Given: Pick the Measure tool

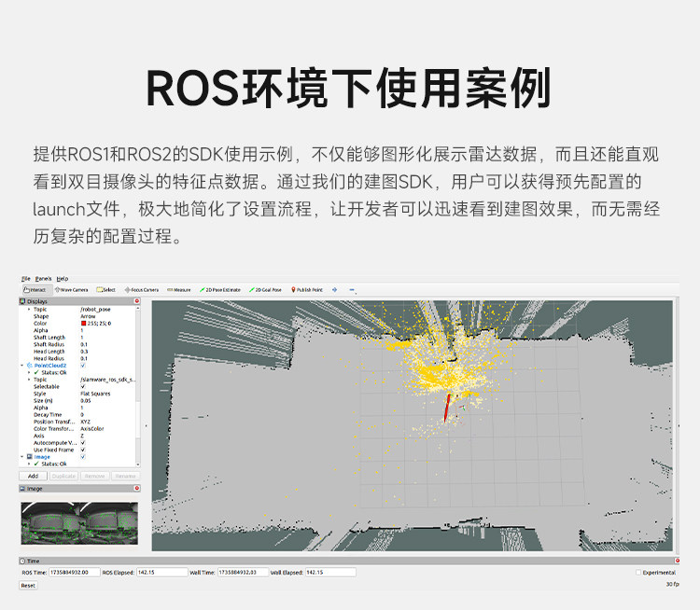Looking at the screenshot, I should [178, 290].
